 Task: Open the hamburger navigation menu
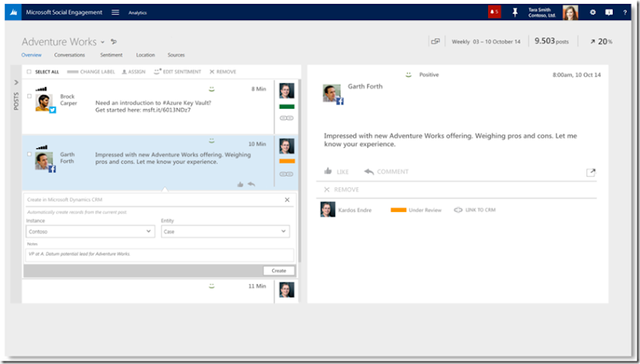(x=115, y=12)
